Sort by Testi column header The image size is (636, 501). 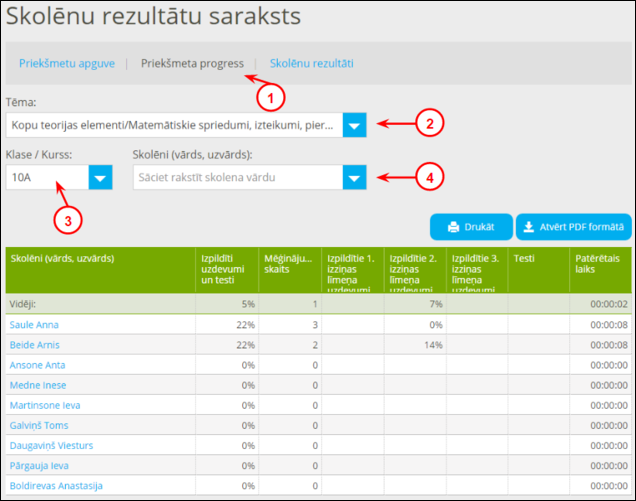coord(539,270)
